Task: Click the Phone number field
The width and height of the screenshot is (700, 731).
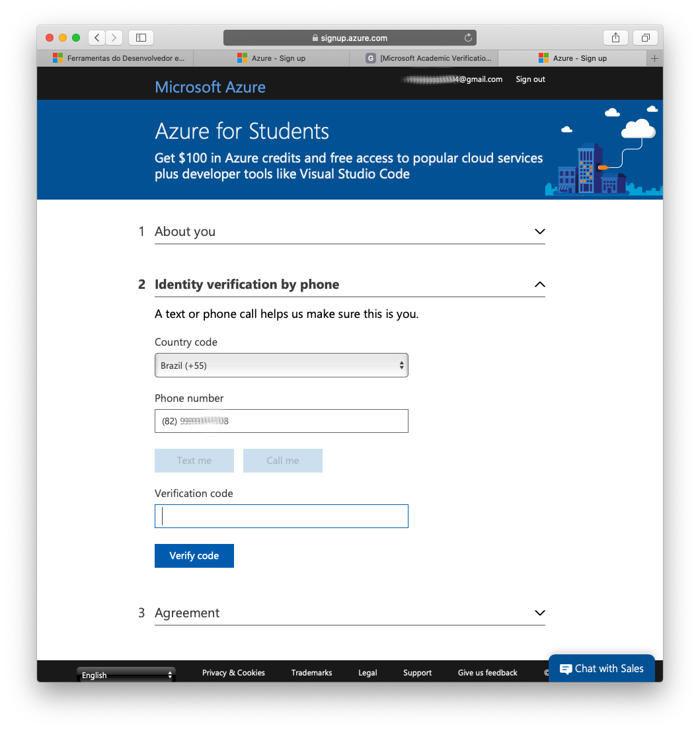Action: tap(281, 421)
